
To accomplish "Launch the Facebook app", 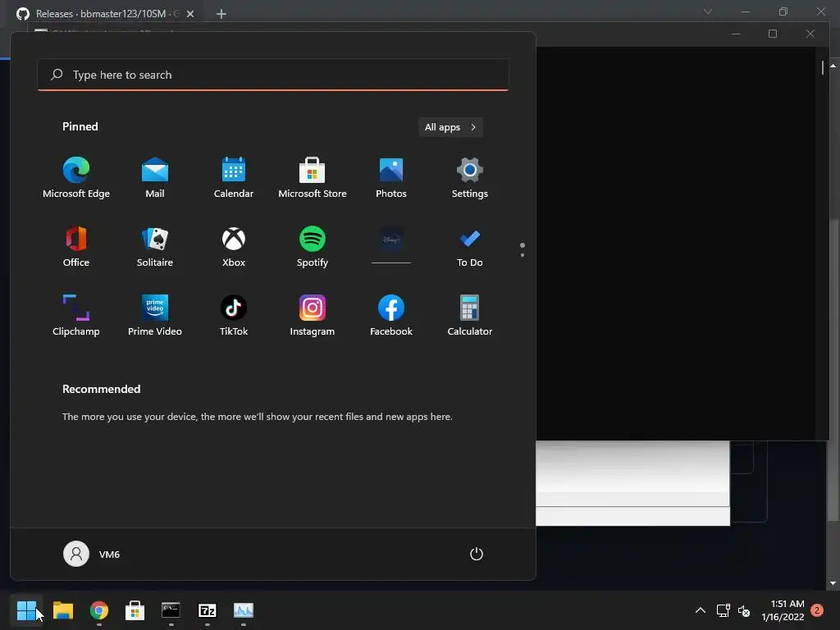I will click(391, 316).
